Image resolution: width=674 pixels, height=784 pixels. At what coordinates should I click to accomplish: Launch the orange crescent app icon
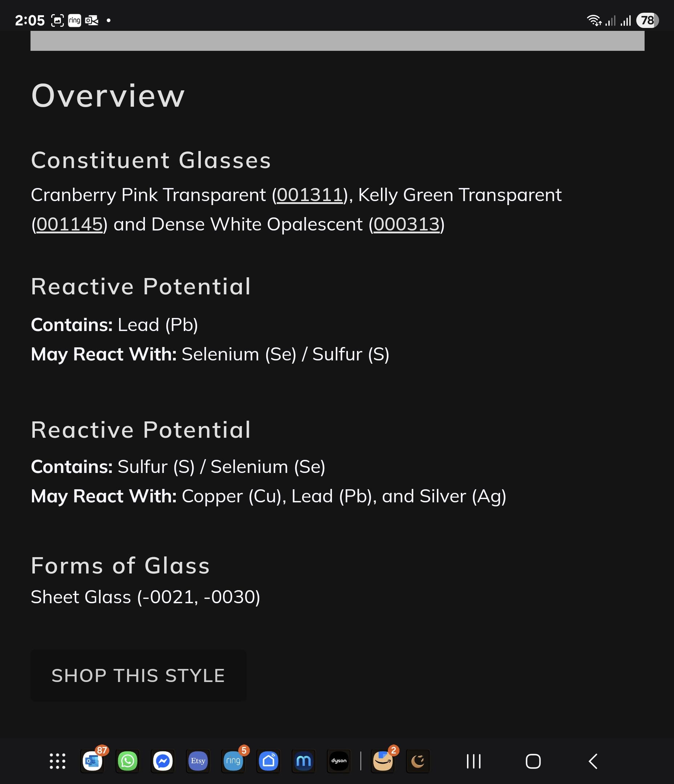[x=418, y=761]
